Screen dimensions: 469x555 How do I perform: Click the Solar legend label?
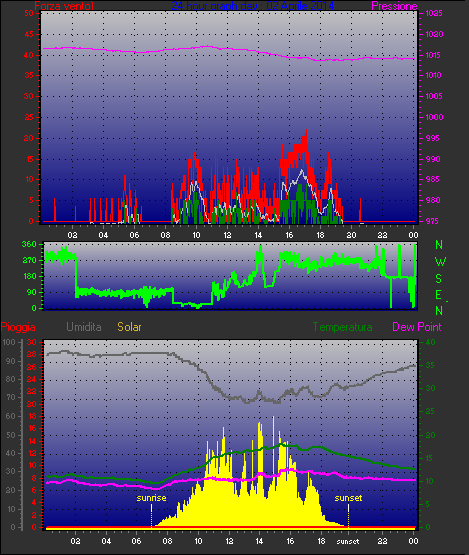tap(129, 327)
